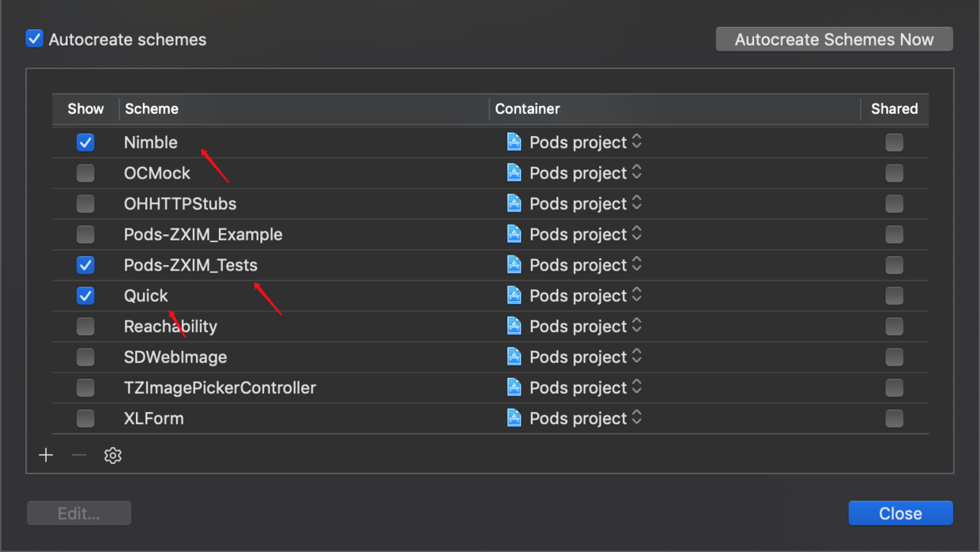Open the gear settings menu
Image resolution: width=980 pixels, height=552 pixels.
click(x=112, y=456)
